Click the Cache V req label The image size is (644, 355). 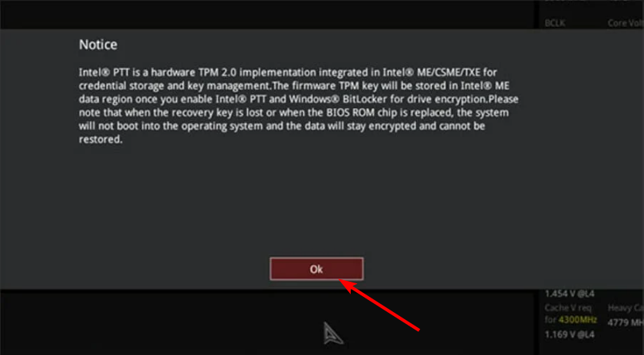click(568, 307)
